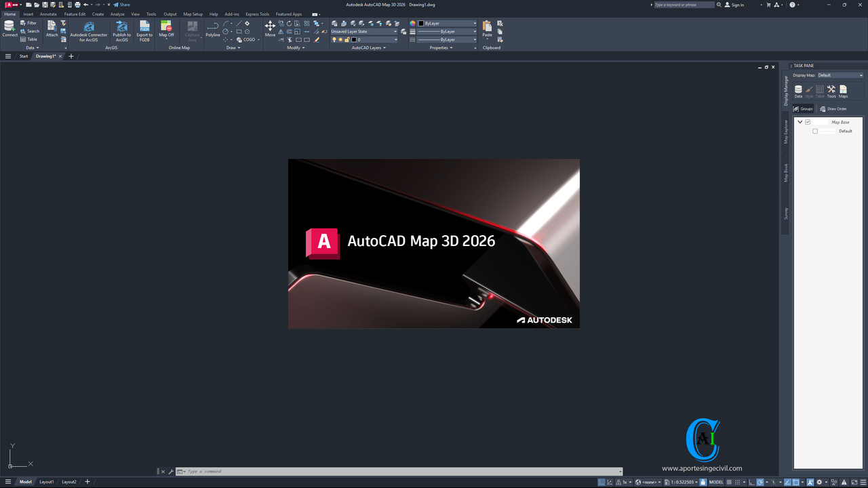Viewport: 868px width, 488px height.
Task: Select the Polyline draw tool
Action: coord(213,28)
